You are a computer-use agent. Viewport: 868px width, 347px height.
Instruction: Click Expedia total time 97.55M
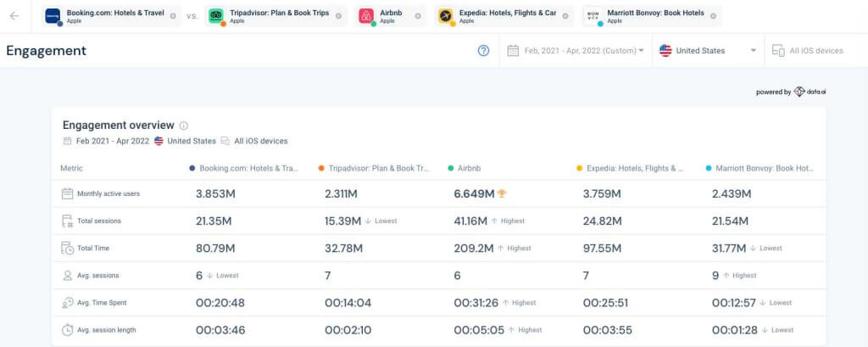(x=603, y=249)
